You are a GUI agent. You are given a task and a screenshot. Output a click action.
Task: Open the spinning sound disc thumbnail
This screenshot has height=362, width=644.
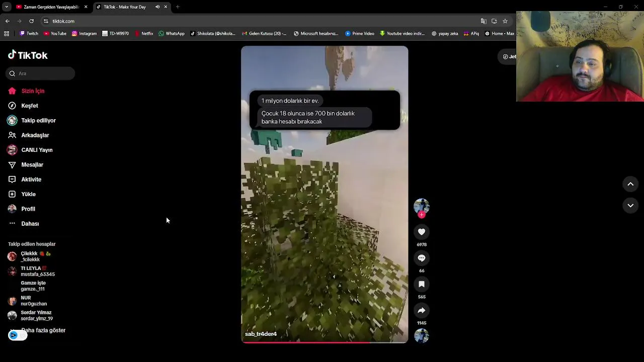422,335
